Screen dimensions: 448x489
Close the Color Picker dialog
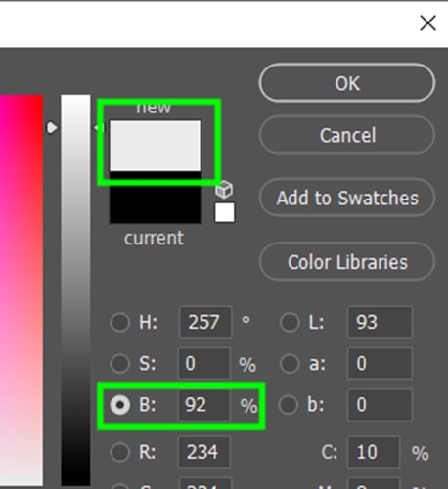[427, 23]
